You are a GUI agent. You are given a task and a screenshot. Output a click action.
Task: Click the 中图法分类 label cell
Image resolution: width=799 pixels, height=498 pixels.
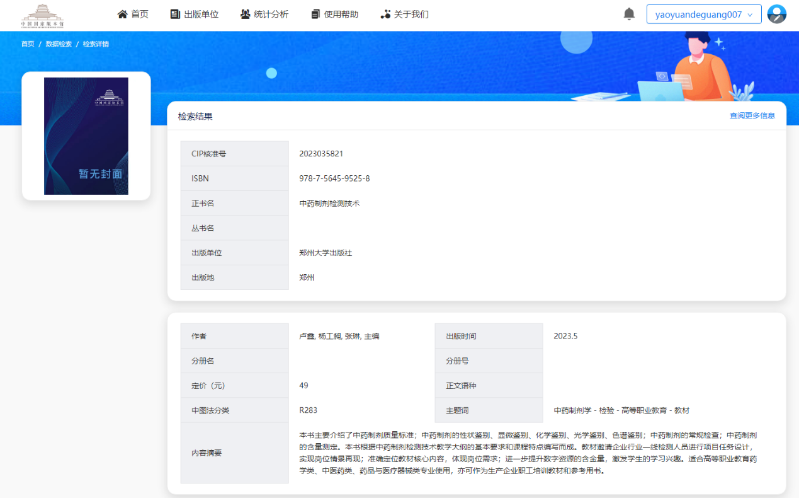click(x=234, y=410)
